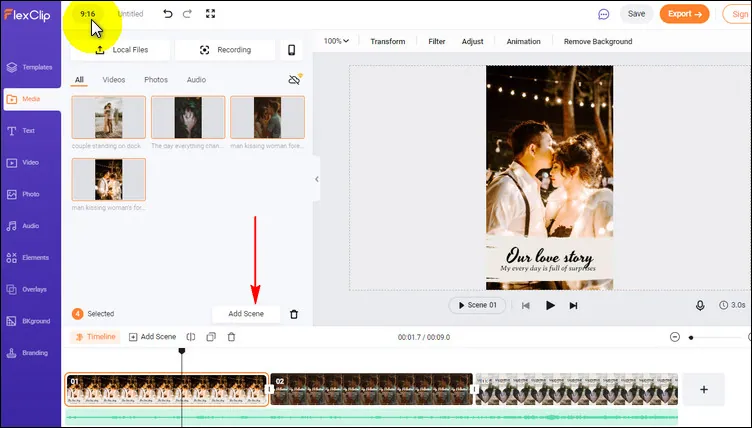Open the Animation menu
Screen dimensions: 752x428
click(x=523, y=41)
